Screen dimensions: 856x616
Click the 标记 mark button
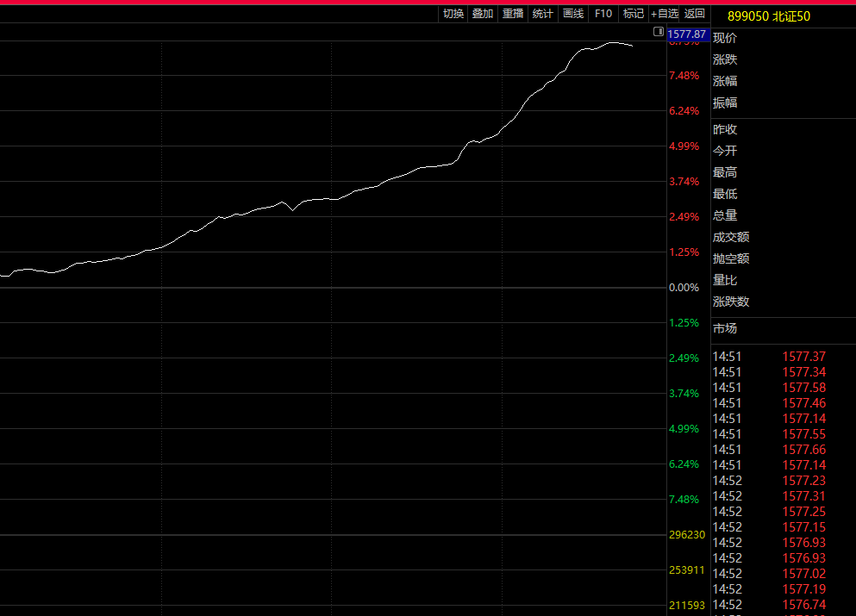click(x=634, y=14)
